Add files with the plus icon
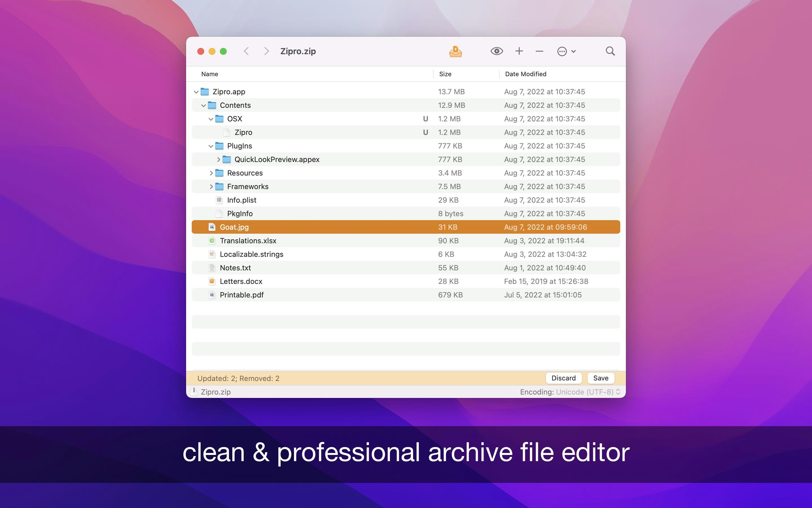Viewport: 812px width, 508px height. [519, 51]
